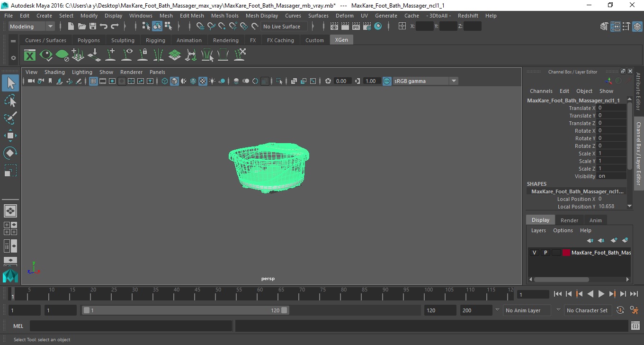Select by hierarchy mode icon

(146, 27)
